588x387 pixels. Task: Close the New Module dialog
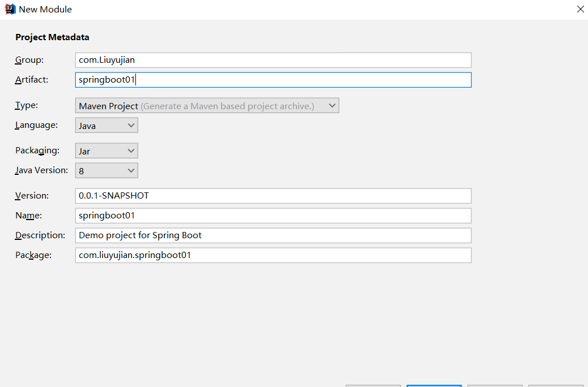click(580, 9)
